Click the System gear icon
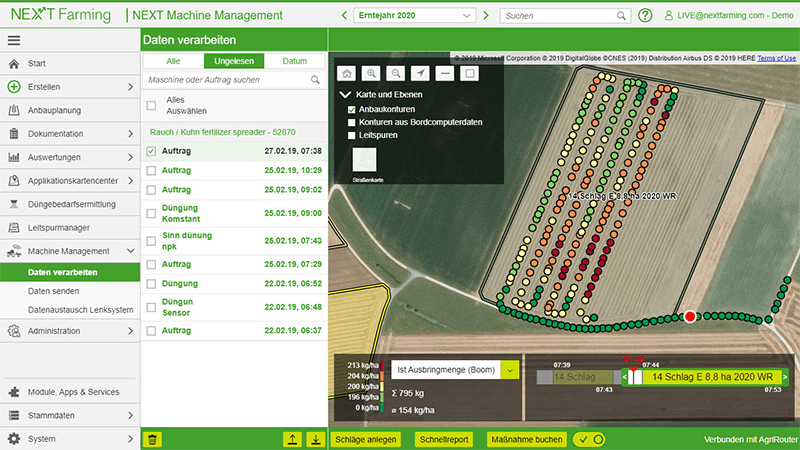 pos(14,439)
